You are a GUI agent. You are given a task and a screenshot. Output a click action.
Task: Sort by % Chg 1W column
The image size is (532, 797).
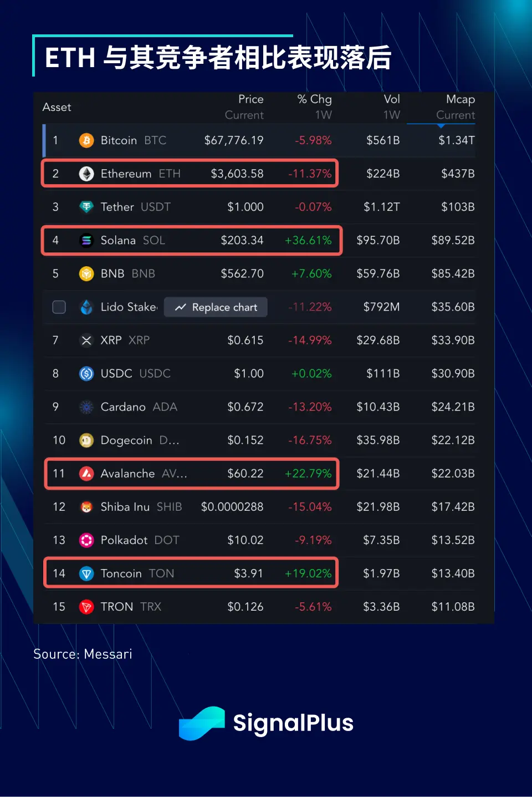coord(315,107)
